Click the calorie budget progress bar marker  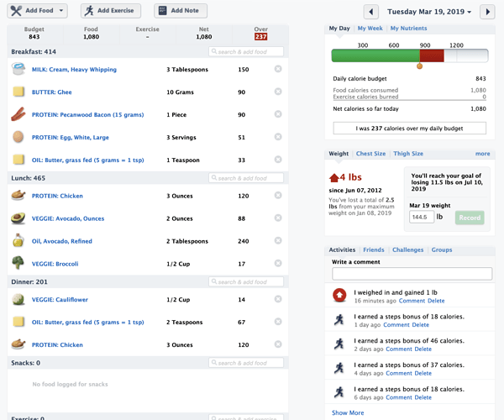pos(419,66)
